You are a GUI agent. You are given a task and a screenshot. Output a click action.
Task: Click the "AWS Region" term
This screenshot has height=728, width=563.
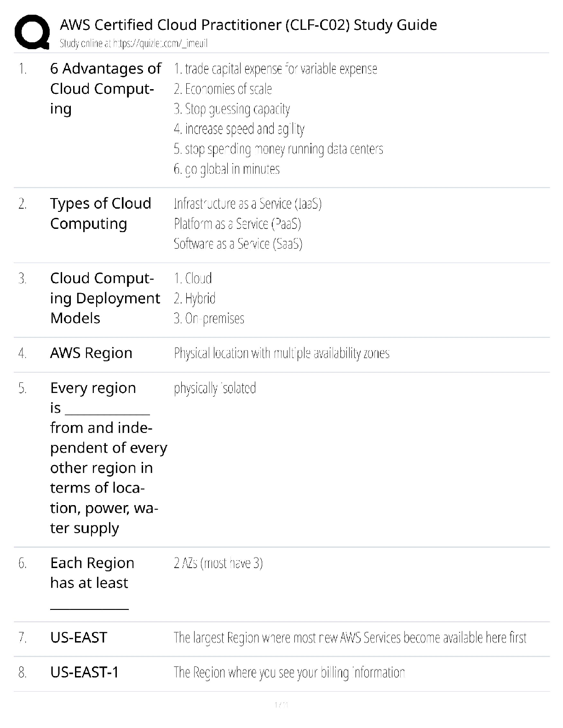(x=91, y=353)
